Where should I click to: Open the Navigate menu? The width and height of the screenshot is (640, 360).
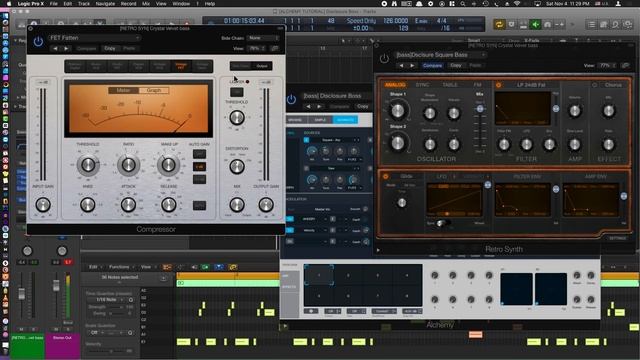coord(105,4)
